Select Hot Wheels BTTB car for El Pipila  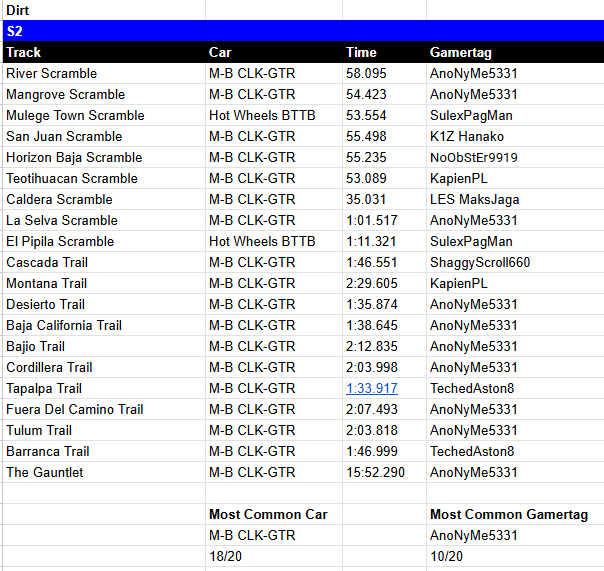274,241
